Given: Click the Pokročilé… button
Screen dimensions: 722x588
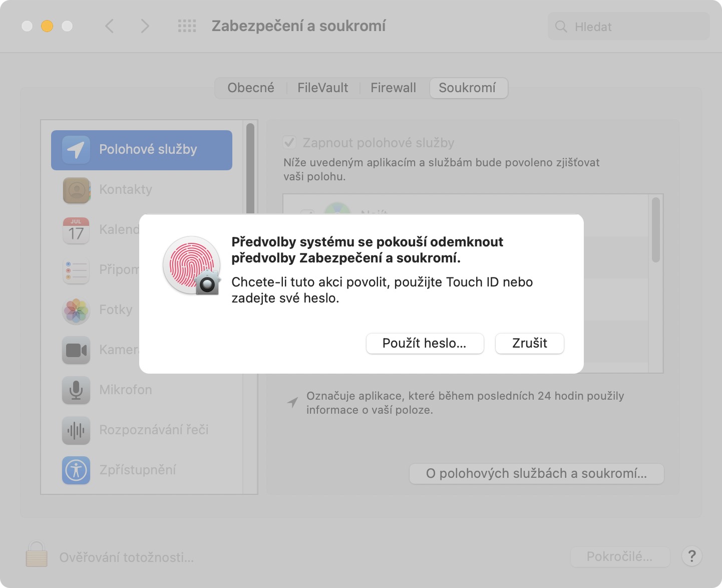Looking at the screenshot, I should pyautogui.click(x=620, y=556).
